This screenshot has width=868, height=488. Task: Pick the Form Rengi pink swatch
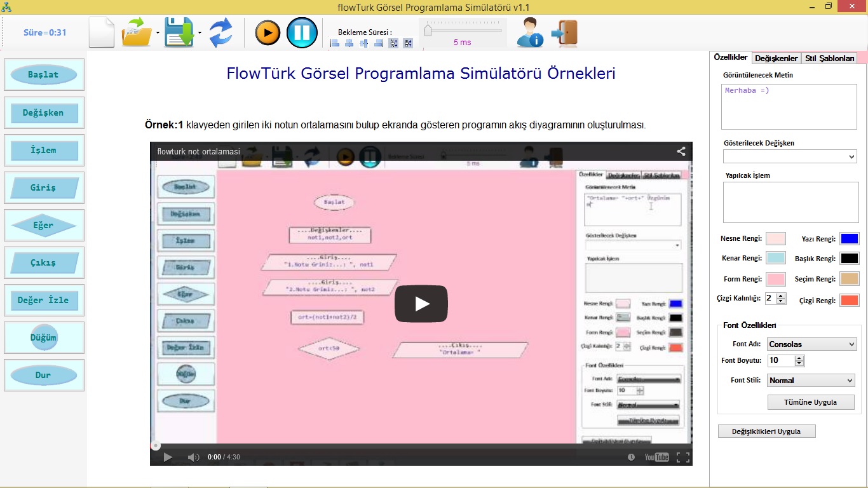click(x=776, y=279)
